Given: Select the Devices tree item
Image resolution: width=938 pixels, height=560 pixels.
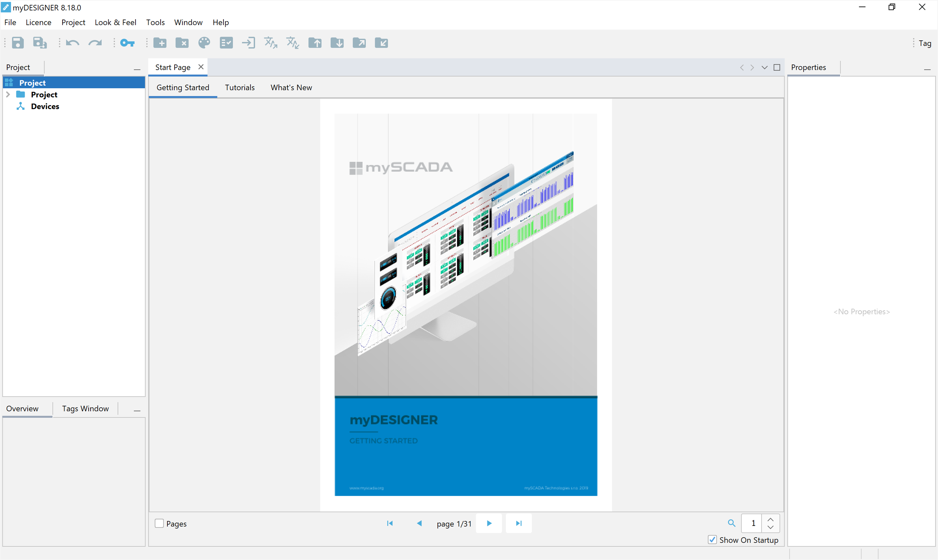Looking at the screenshot, I should pyautogui.click(x=45, y=106).
